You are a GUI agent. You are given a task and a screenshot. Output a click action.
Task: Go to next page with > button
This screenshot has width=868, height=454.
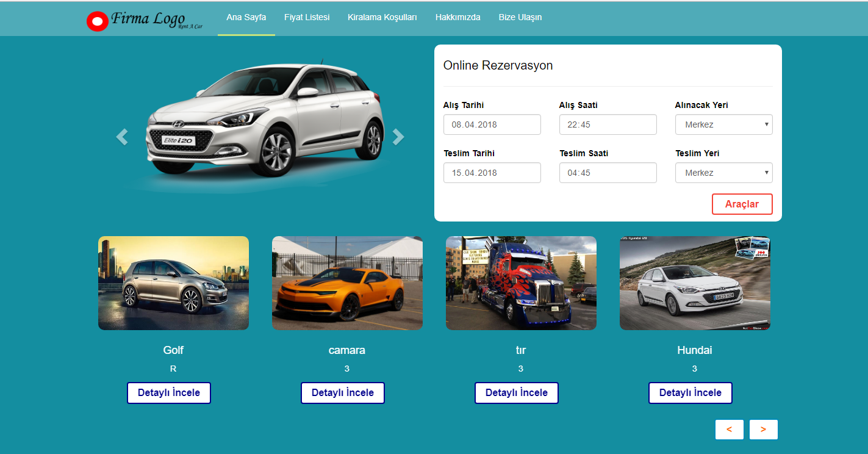(764, 430)
